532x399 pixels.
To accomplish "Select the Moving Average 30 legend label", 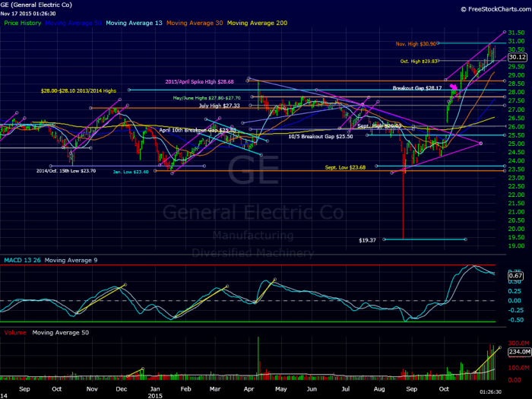I will pos(195,23).
